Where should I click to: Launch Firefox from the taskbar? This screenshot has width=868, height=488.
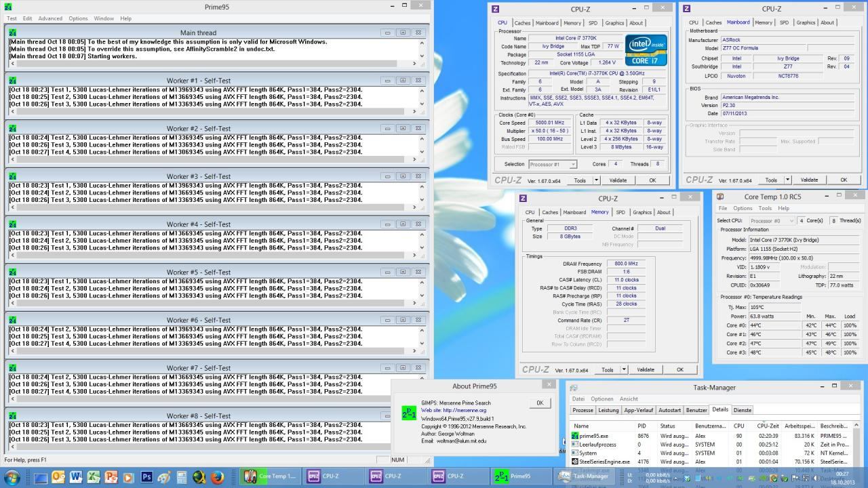click(x=217, y=477)
